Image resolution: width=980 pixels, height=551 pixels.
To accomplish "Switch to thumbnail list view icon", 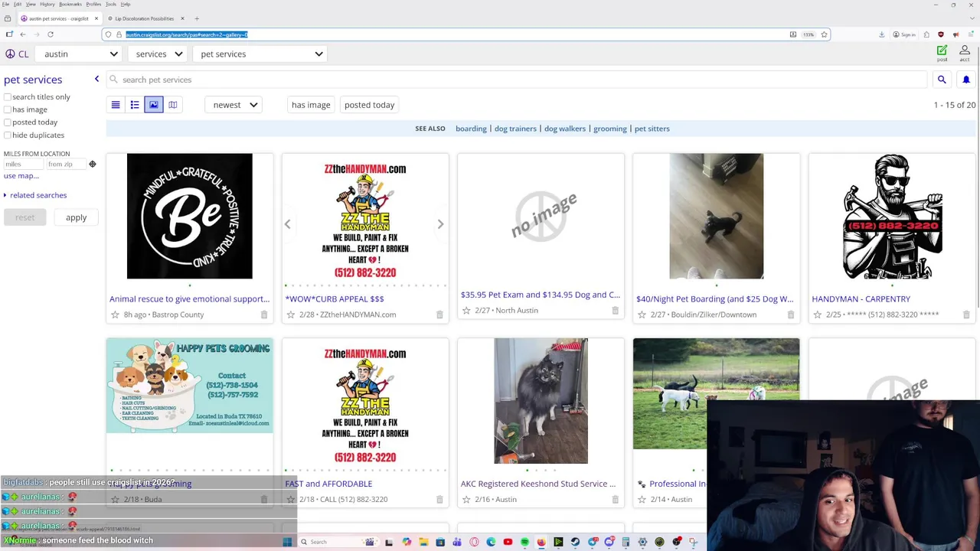I will (x=135, y=105).
